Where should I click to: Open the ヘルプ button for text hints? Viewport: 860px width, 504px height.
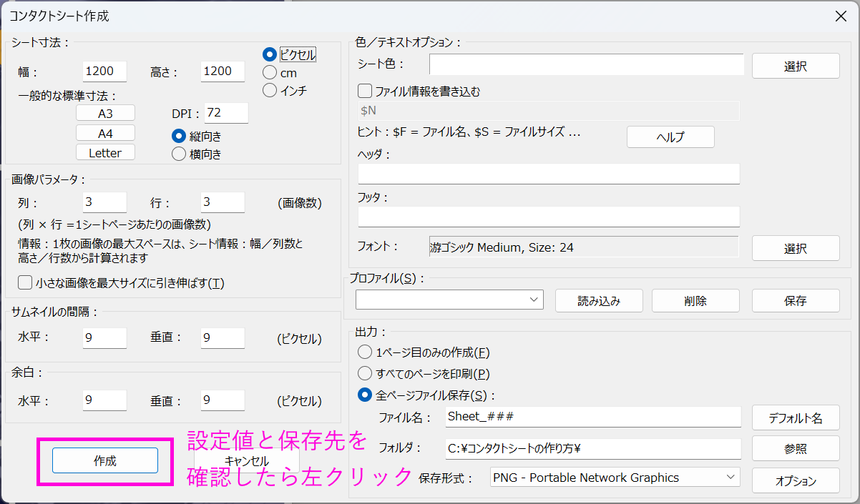coord(670,137)
